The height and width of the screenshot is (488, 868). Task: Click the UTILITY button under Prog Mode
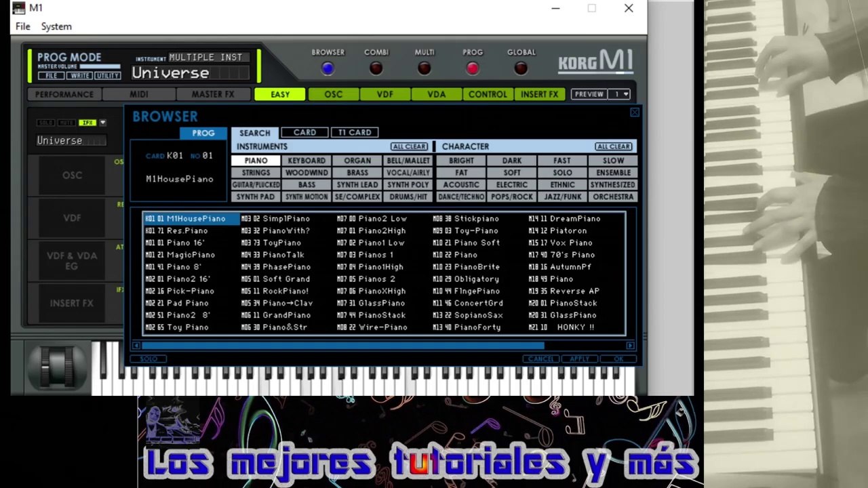pos(107,76)
